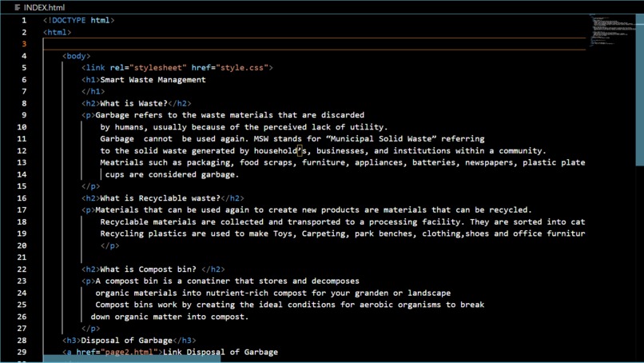The width and height of the screenshot is (644, 363).
Task: Click the closing p tag on line 20
Action: pyautogui.click(x=109, y=245)
